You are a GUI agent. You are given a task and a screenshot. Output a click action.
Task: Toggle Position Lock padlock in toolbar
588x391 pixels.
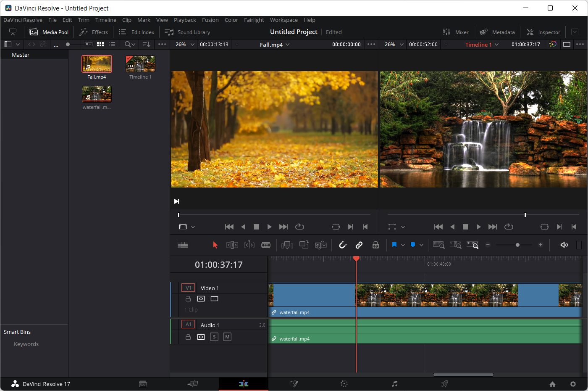[375, 245]
